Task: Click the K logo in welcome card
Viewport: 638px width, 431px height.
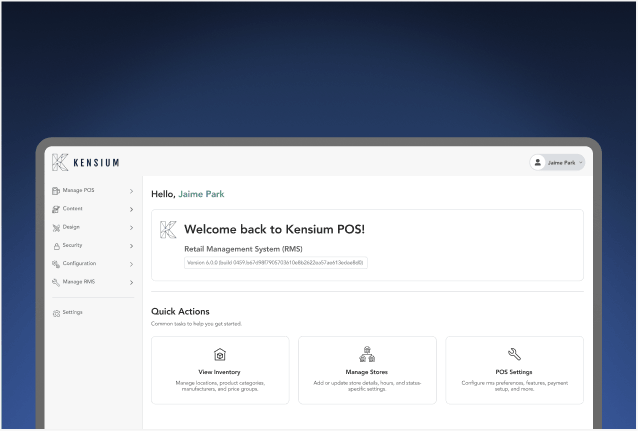Action: pyautogui.click(x=168, y=230)
